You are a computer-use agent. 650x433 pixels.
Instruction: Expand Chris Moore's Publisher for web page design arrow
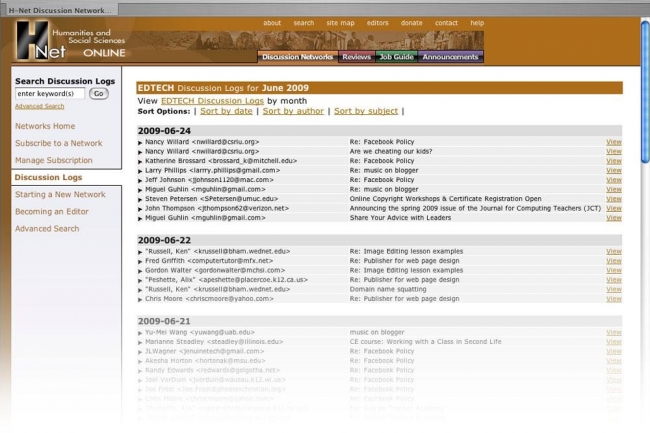coord(140,300)
